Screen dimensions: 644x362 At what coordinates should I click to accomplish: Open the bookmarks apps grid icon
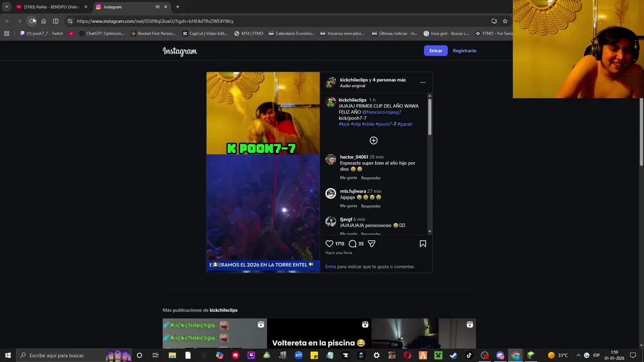(7, 34)
